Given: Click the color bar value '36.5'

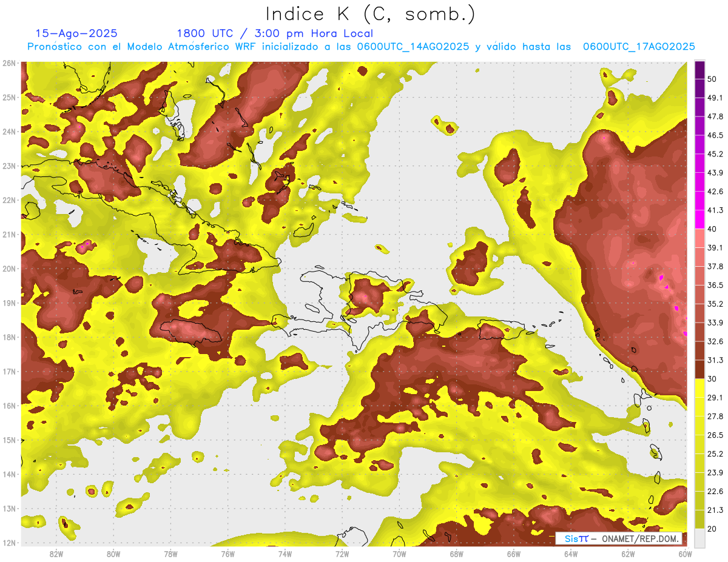Looking at the screenshot, I should click(715, 285).
